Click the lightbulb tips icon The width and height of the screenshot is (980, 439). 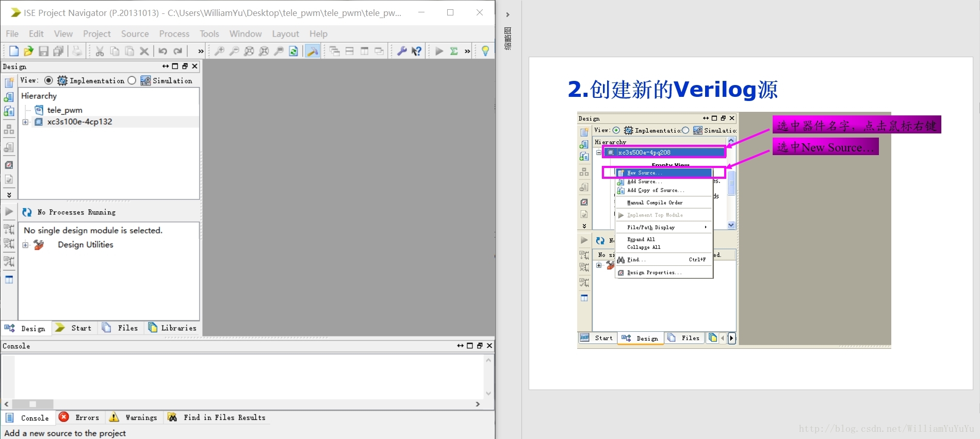click(x=485, y=51)
